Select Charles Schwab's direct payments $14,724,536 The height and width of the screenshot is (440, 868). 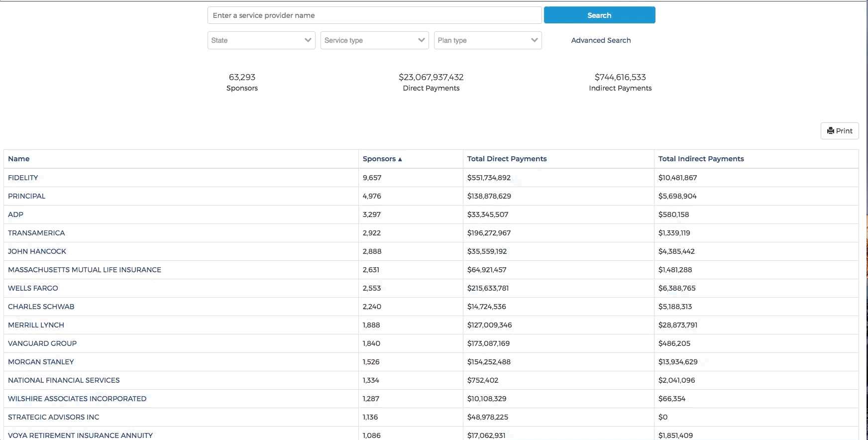(487, 307)
